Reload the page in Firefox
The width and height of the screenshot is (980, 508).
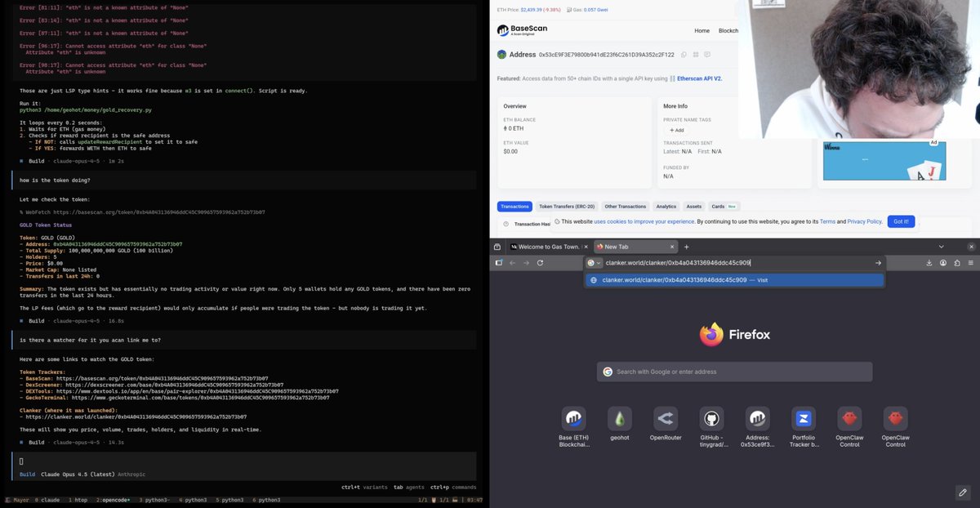[540, 263]
